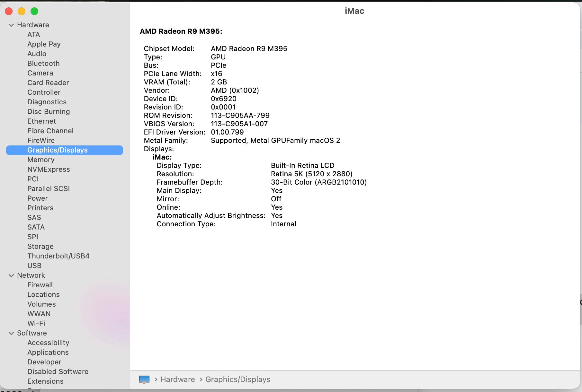Image resolution: width=582 pixels, height=392 pixels.
Task: Click the Hardware category label
Action: point(33,25)
